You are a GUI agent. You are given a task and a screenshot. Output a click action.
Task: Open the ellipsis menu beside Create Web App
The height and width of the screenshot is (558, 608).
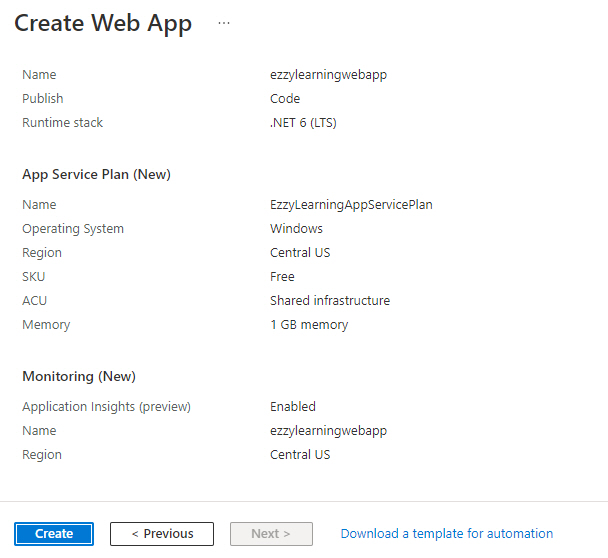(x=224, y=23)
